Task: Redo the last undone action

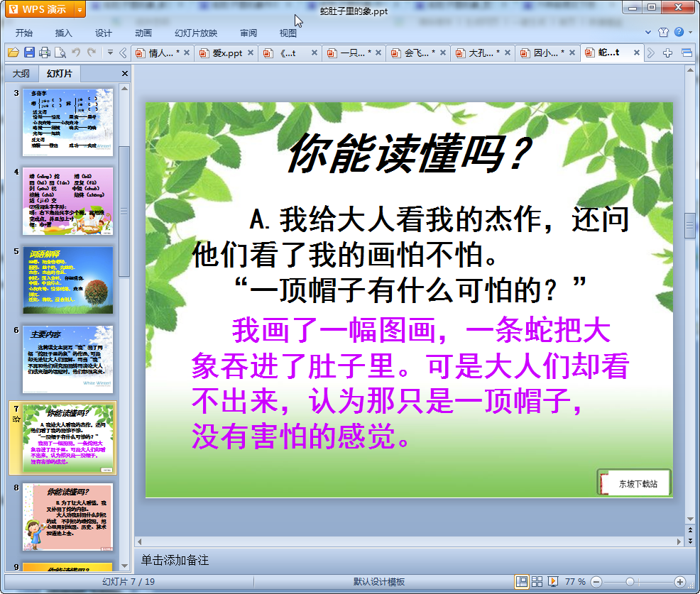Action: pyautogui.click(x=92, y=53)
